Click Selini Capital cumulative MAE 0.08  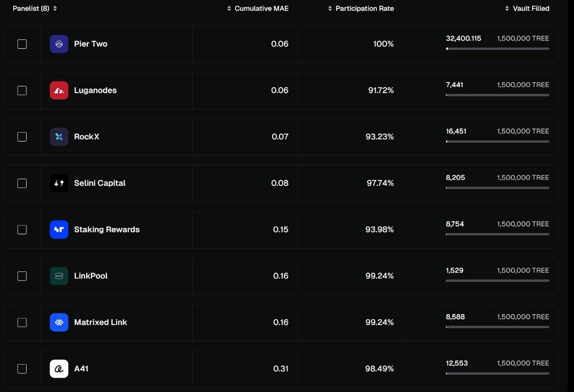(280, 183)
